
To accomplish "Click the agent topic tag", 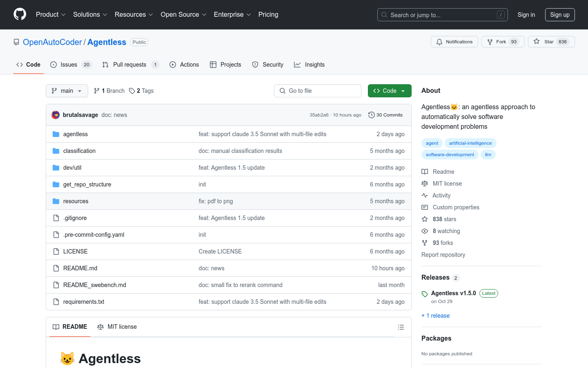I will click(432, 143).
